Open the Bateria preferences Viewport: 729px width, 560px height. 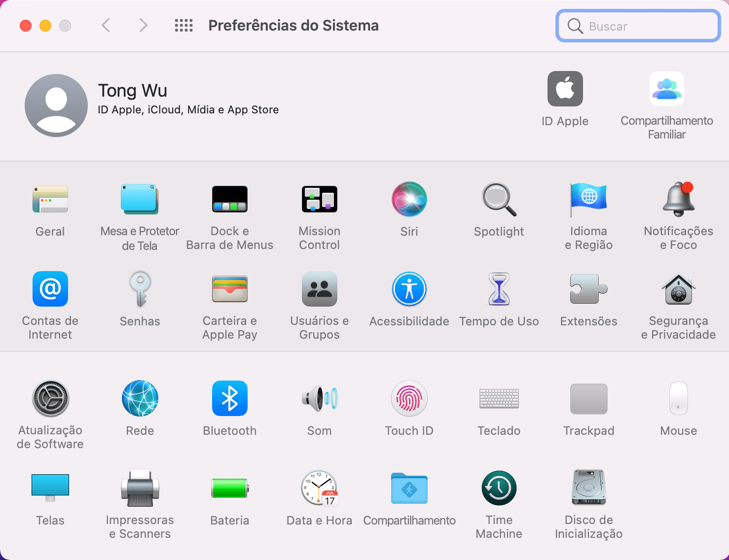point(229,489)
